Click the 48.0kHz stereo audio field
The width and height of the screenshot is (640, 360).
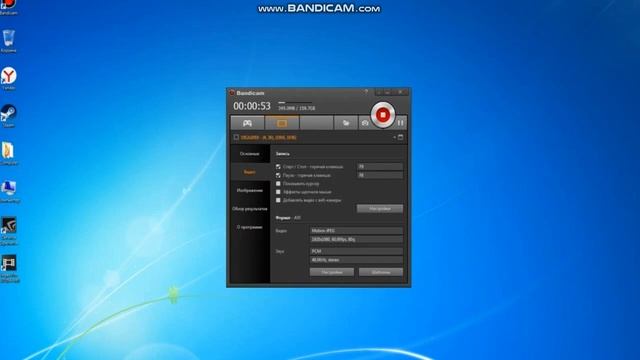coord(356,260)
